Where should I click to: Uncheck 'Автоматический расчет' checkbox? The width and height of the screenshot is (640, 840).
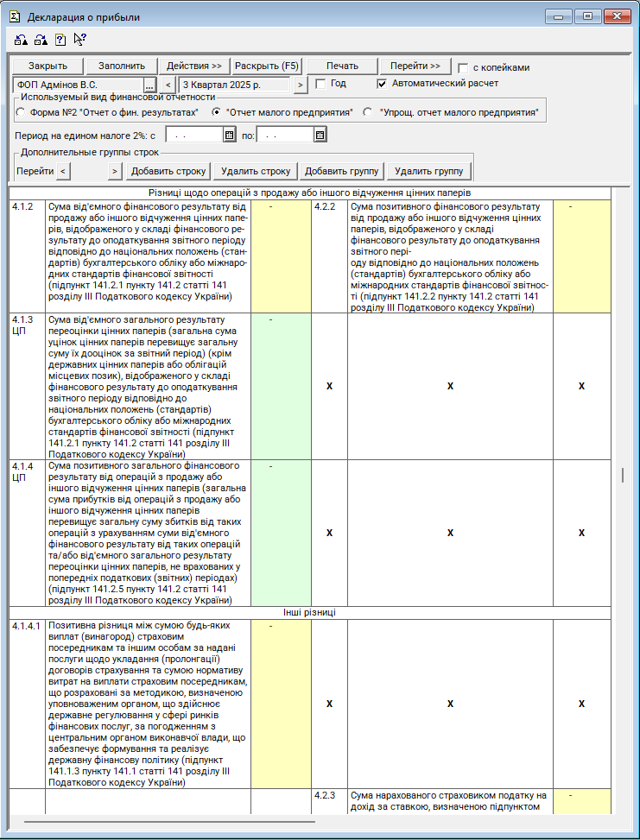[382, 84]
